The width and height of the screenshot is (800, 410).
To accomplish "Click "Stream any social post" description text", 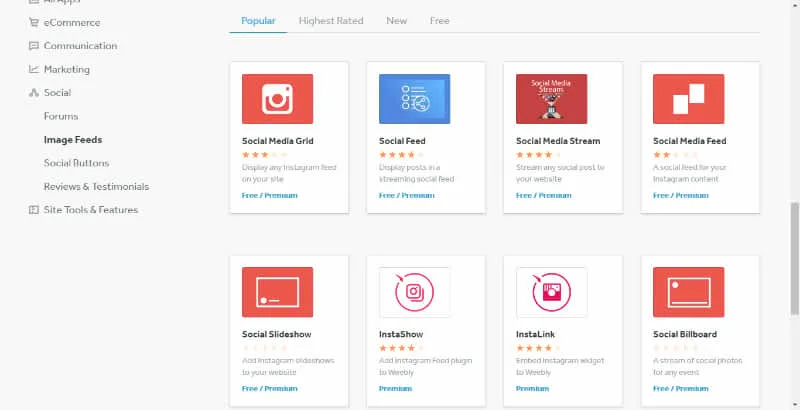I will pyautogui.click(x=560, y=173).
